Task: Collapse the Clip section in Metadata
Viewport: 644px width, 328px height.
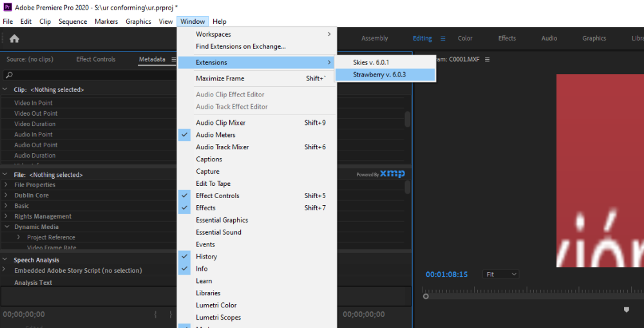Action: coord(5,89)
